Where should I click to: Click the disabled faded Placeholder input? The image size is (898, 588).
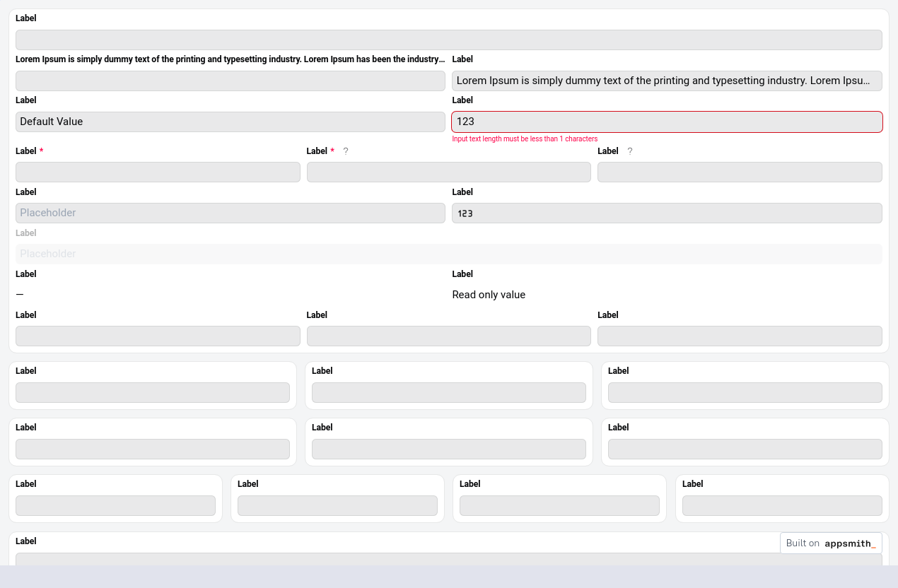click(448, 254)
